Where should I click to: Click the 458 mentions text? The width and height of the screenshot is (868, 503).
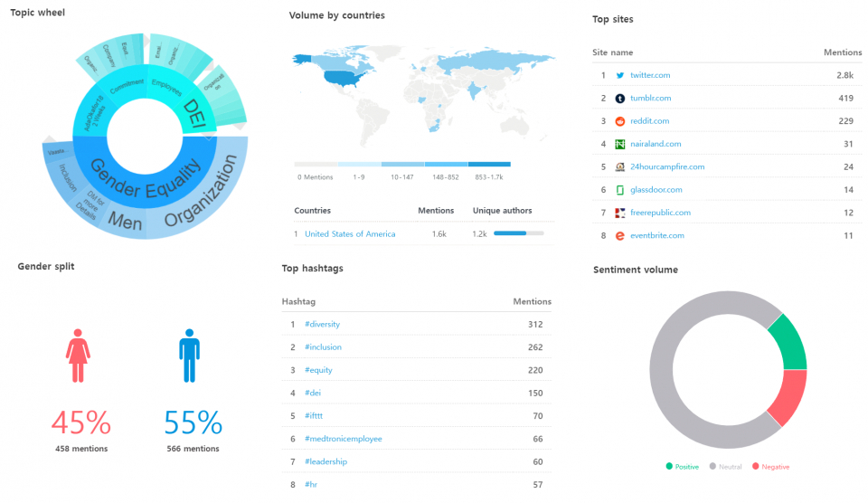tap(81, 449)
